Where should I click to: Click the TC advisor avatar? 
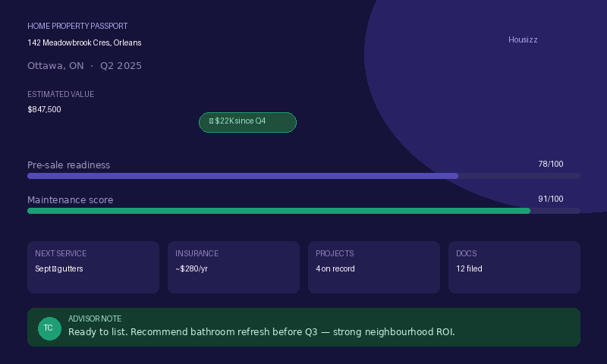click(x=49, y=328)
